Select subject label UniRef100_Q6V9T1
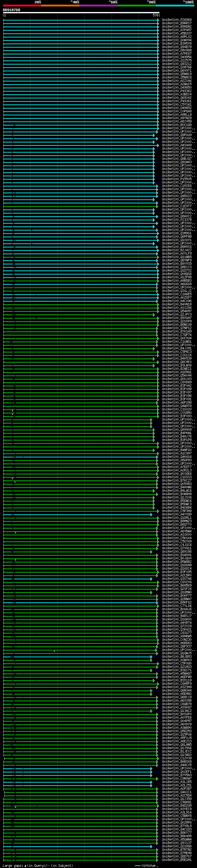This screenshot has height=868, width=197. [x=177, y=71]
